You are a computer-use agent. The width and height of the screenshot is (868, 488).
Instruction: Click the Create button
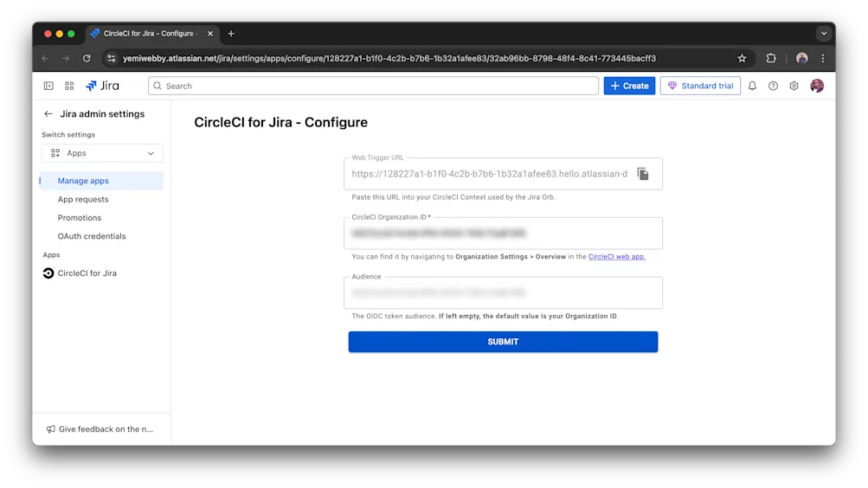(x=629, y=86)
